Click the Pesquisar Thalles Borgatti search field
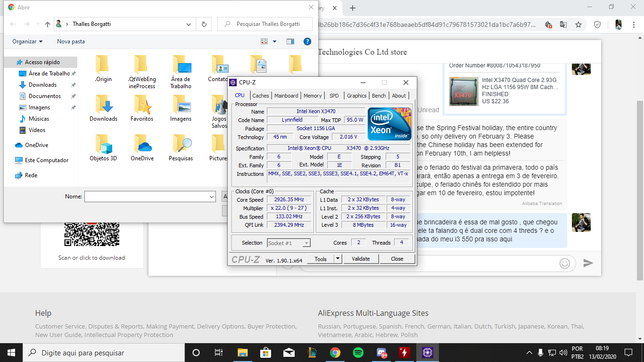 tap(265, 24)
